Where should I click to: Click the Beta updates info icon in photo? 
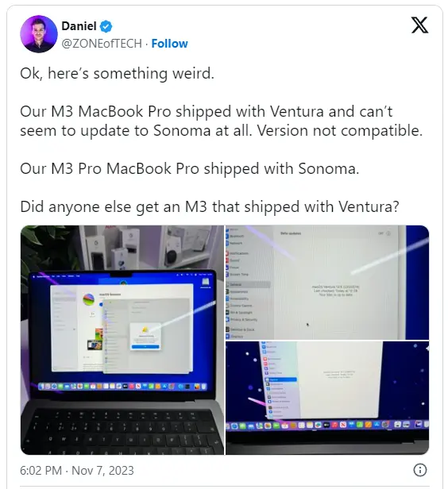[388, 233]
